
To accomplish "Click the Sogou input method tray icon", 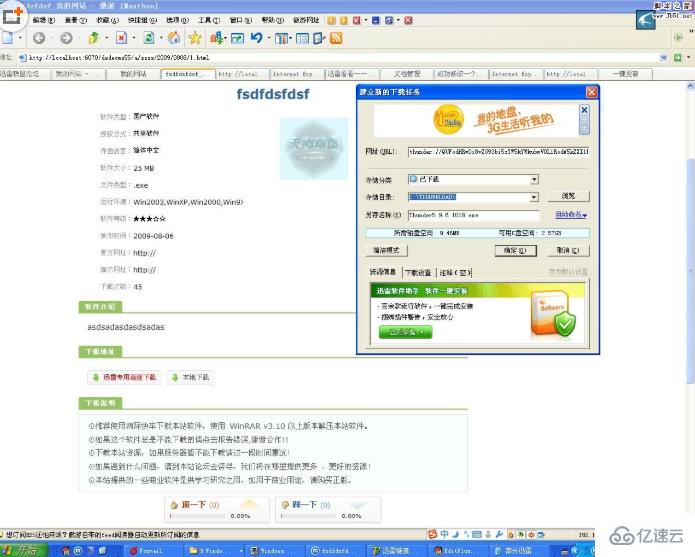I will [x=433, y=534].
